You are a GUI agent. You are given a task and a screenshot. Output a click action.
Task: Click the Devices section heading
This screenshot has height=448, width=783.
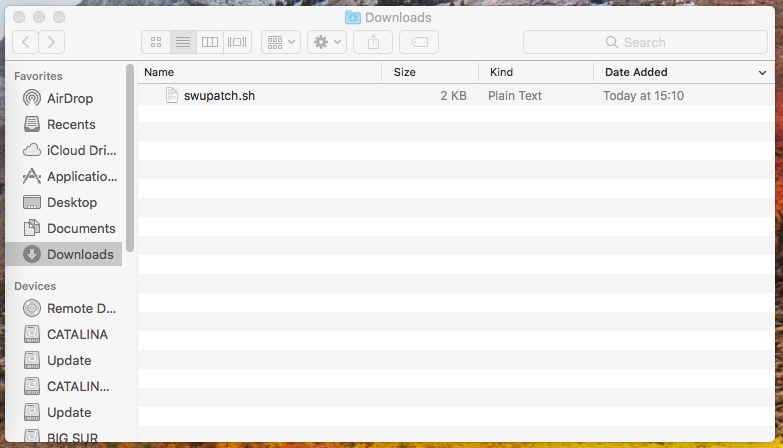(x=35, y=286)
